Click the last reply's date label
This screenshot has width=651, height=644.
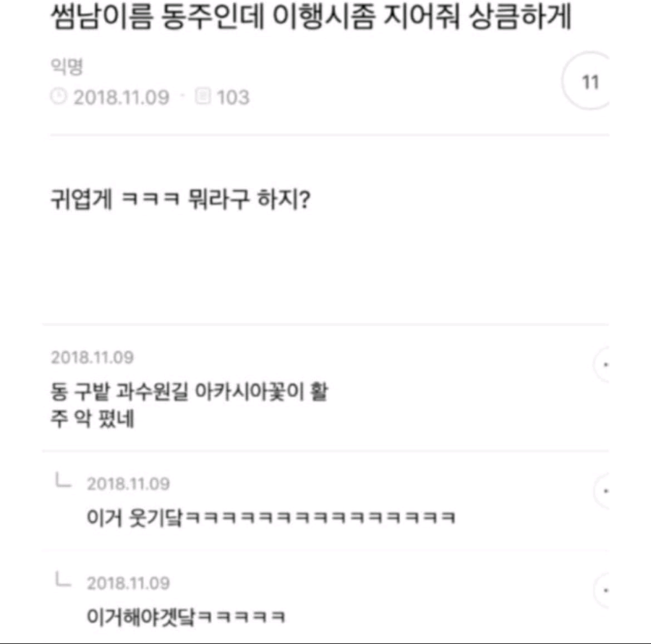coord(129,583)
